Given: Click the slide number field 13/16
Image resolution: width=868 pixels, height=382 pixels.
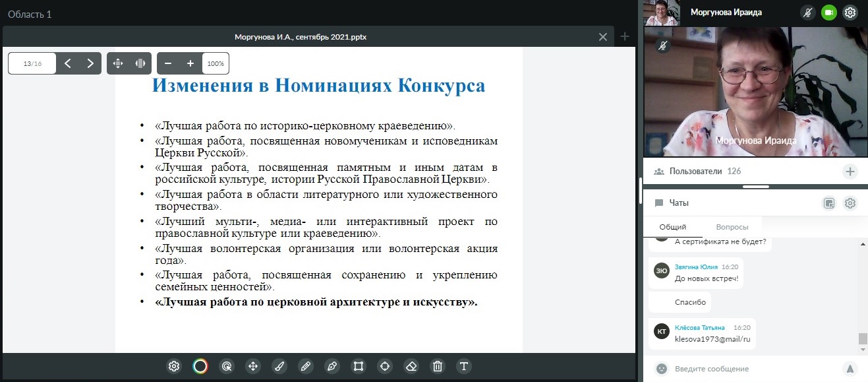Looking at the screenshot, I should pos(32,63).
